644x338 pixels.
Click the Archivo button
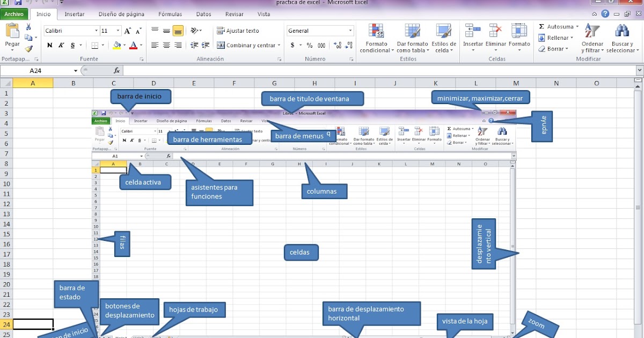[x=14, y=14]
